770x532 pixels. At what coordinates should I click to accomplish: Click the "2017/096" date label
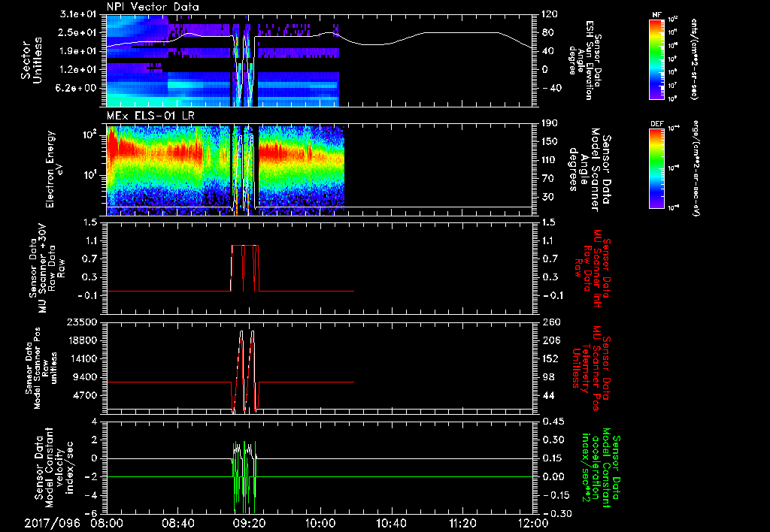click(52, 524)
